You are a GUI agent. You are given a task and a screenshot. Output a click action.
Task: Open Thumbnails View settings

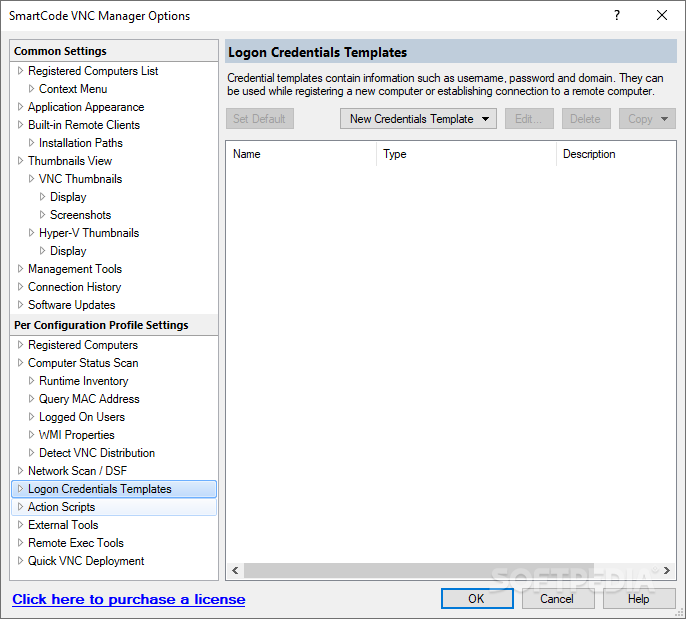click(70, 161)
